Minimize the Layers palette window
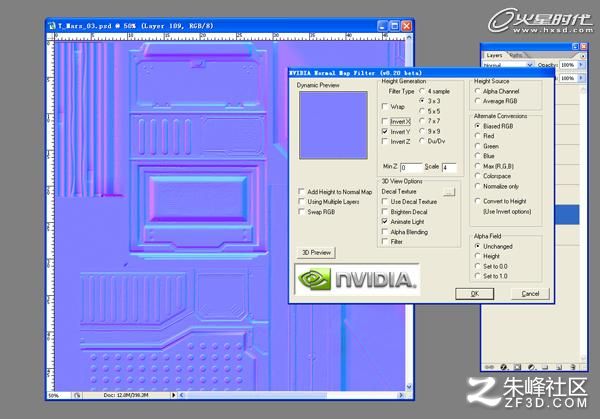 point(575,46)
